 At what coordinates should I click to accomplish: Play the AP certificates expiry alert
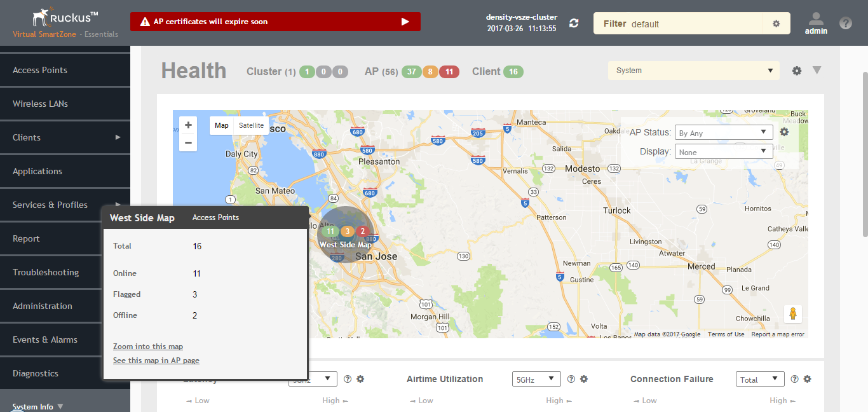[405, 22]
